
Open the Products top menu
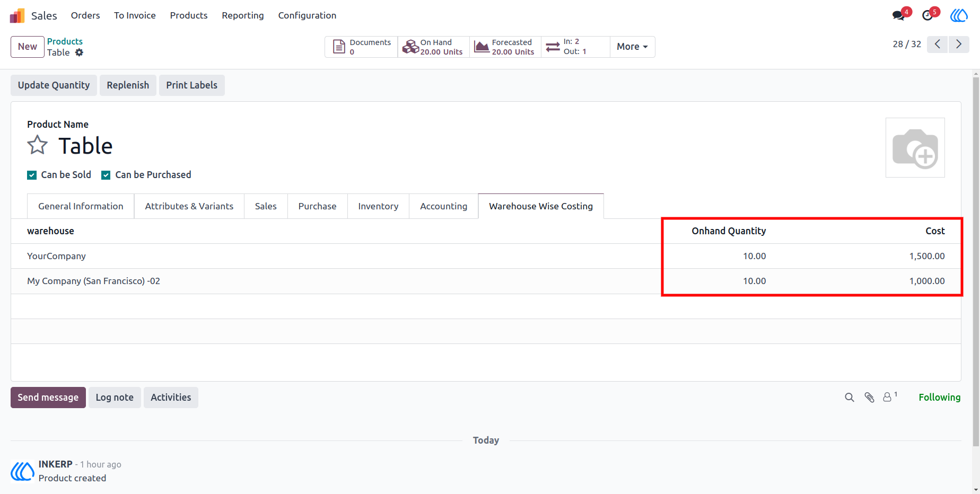(189, 15)
